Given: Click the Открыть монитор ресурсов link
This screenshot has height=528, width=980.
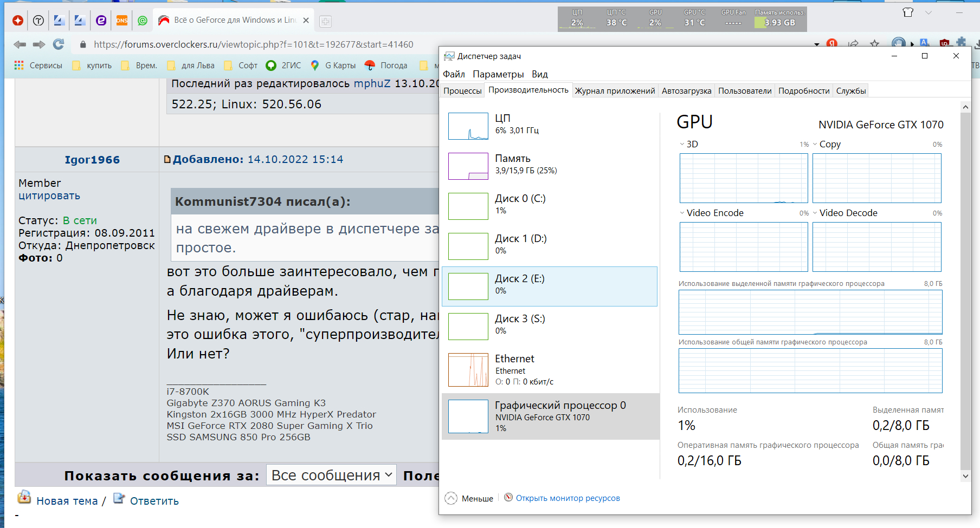Looking at the screenshot, I should pos(568,498).
